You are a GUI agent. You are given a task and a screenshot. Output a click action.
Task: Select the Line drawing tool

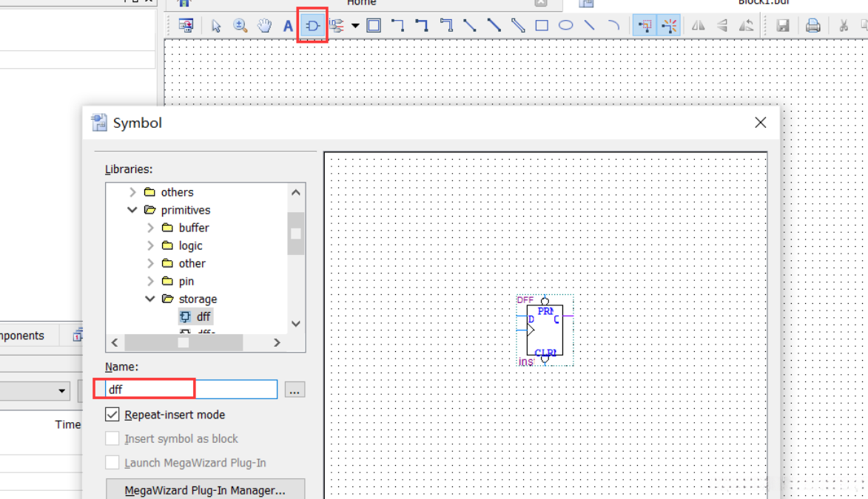pos(590,25)
